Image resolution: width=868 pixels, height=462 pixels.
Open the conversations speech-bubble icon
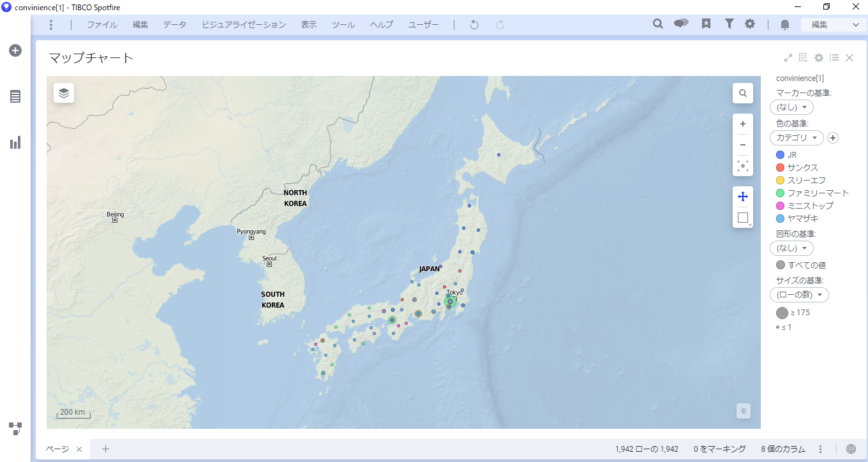[681, 24]
